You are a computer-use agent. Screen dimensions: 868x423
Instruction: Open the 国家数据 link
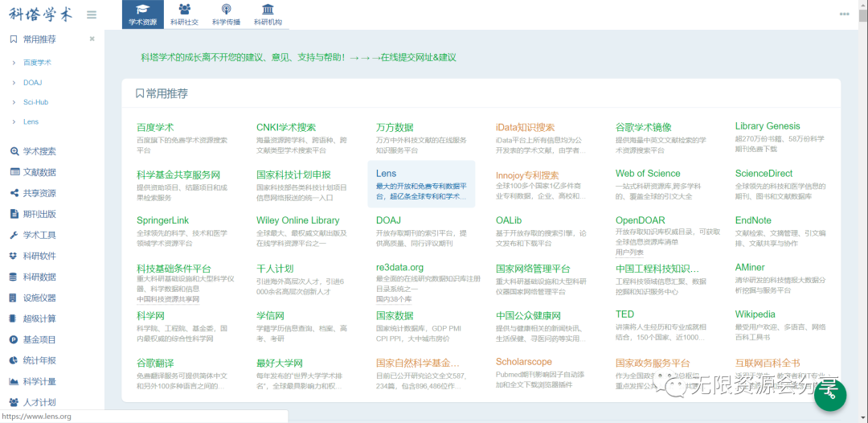pyautogui.click(x=395, y=316)
